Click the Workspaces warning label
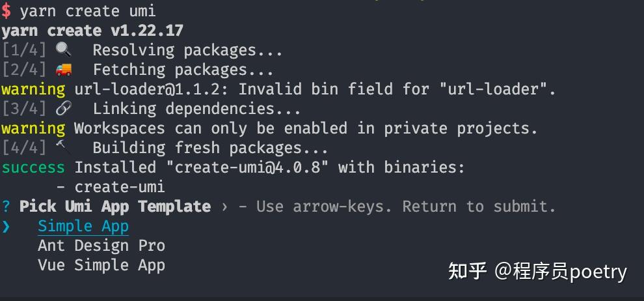The image size is (644, 301). [x=33, y=128]
